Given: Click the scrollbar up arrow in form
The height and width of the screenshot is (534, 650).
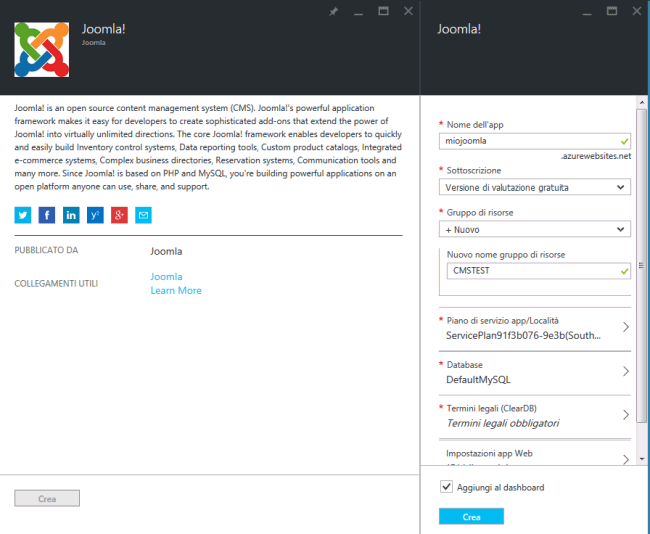Looking at the screenshot, I should [642, 102].
